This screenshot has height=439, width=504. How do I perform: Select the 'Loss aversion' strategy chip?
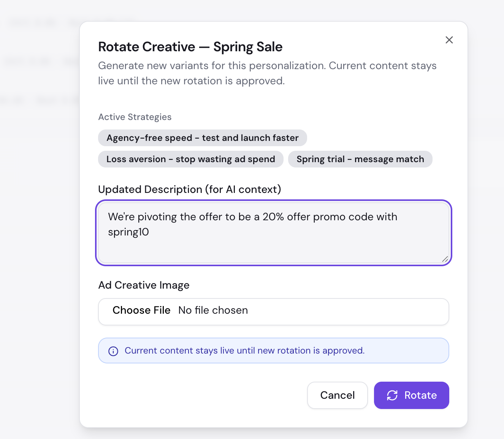(x=190, y=159)
